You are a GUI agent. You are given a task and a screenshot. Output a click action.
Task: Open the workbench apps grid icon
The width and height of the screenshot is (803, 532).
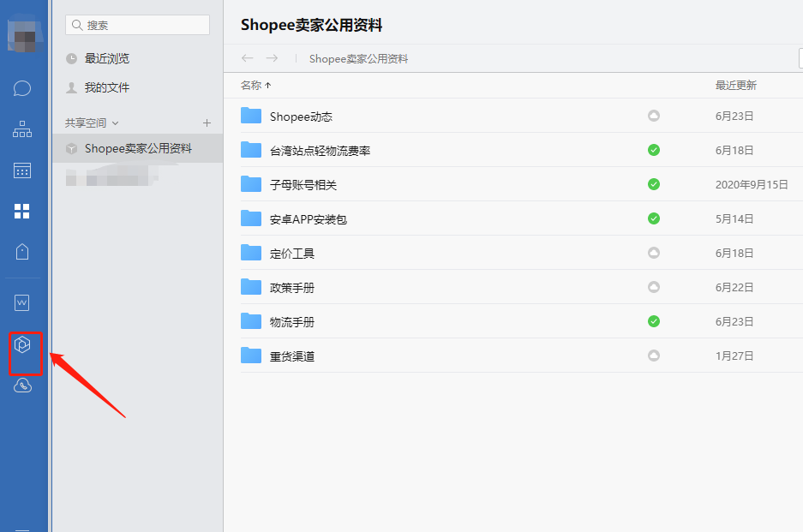pyautogui.click(x=22, y=211)
